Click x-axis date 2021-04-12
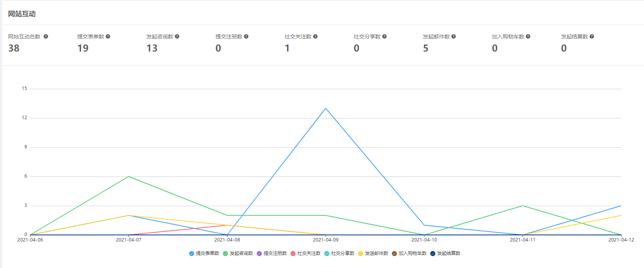 coord(621,240)
